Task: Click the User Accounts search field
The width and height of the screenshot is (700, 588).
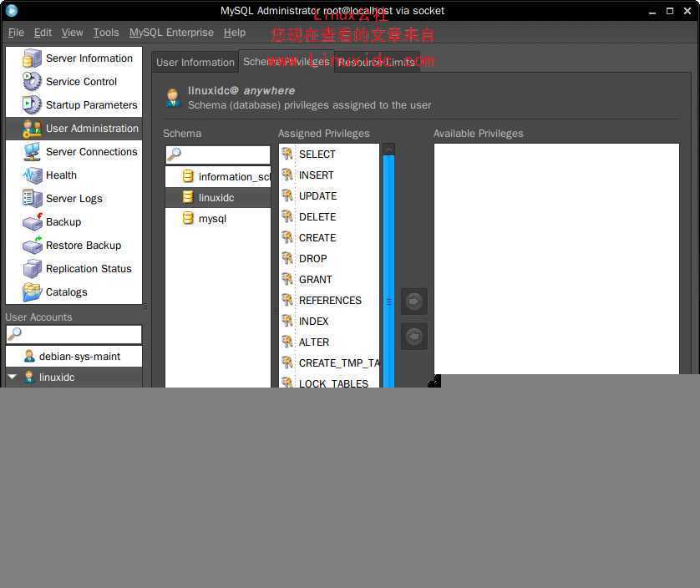Action: tap(74, 334)
